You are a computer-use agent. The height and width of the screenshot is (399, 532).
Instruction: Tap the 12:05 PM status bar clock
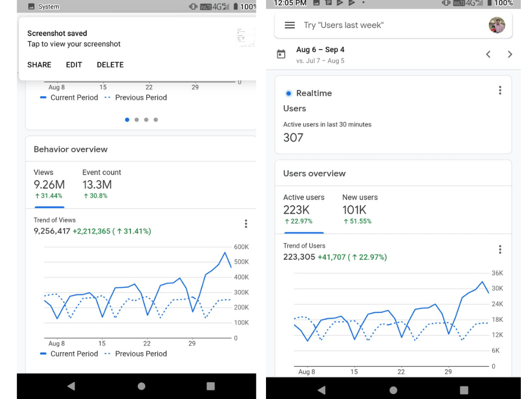click(x=290, y=3)
